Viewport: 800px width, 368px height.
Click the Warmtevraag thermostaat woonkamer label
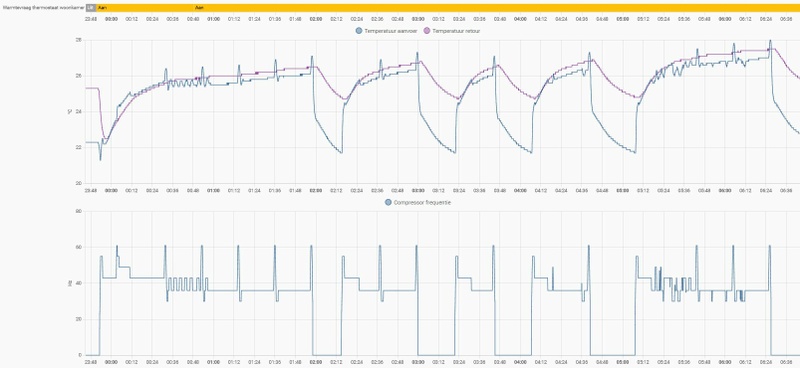(43, 8)
